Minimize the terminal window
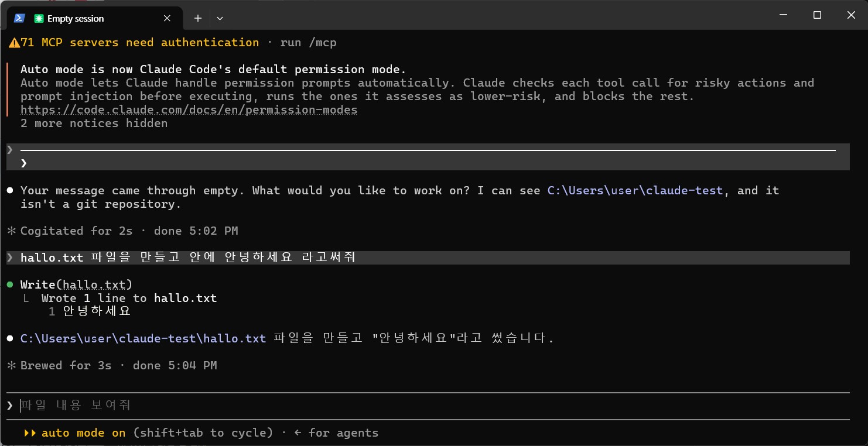 [782, 15]
